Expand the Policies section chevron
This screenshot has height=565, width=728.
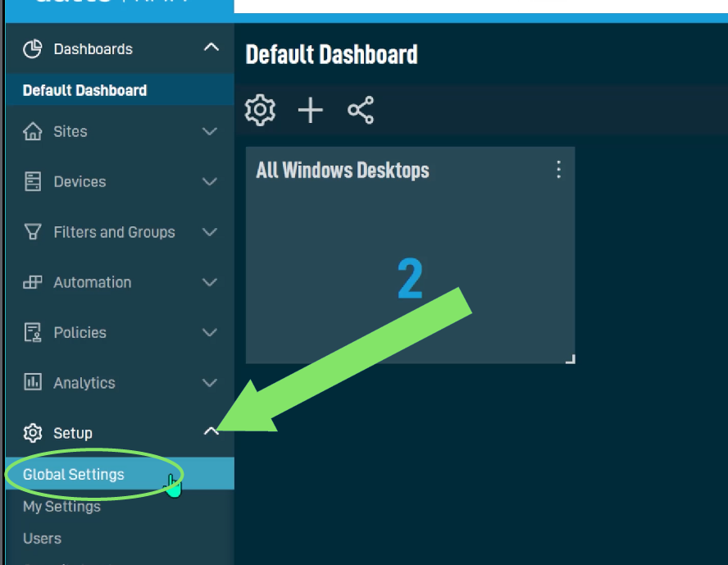point(210,333)
